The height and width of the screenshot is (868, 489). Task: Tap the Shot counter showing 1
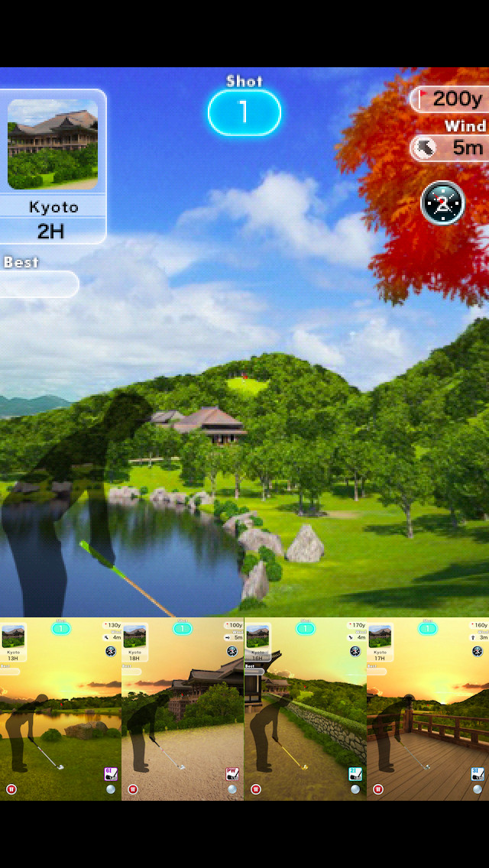pos(244,112)
